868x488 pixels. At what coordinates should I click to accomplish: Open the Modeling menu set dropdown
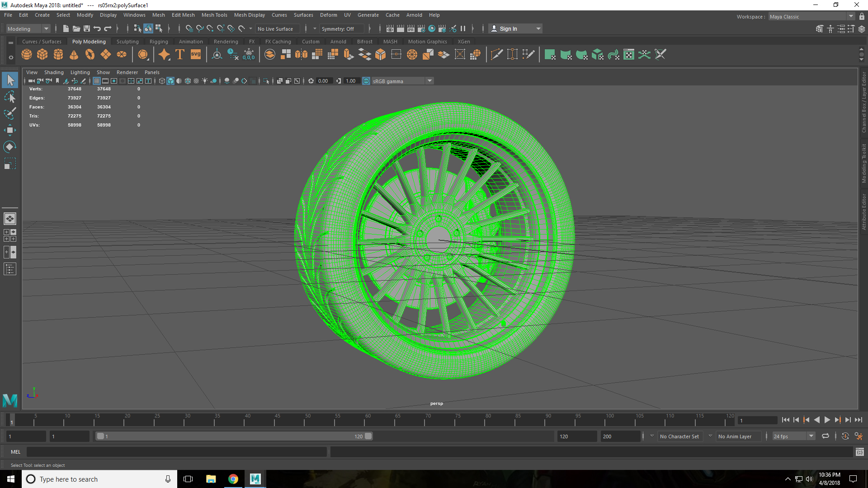28,29
